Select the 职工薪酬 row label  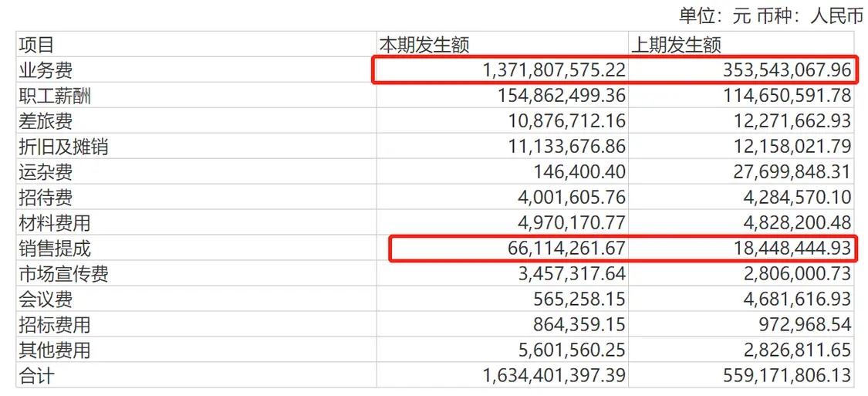click(55, 96)
